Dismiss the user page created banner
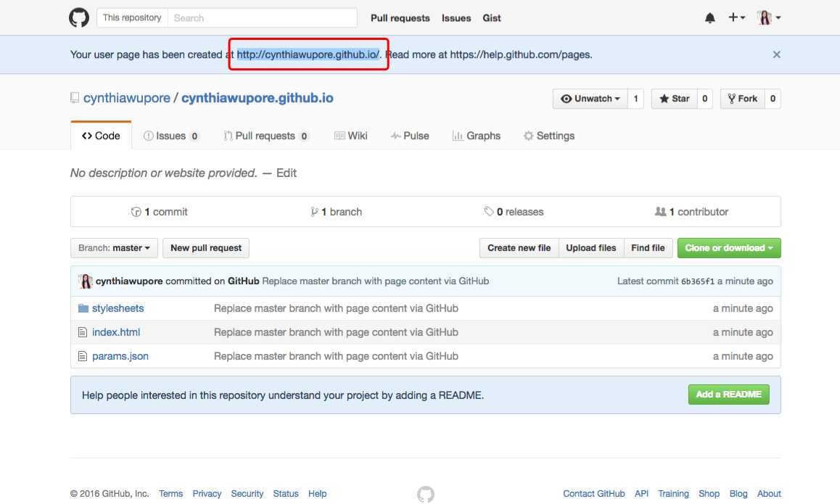This screenshot has width=840, height=504. [776, 54]
